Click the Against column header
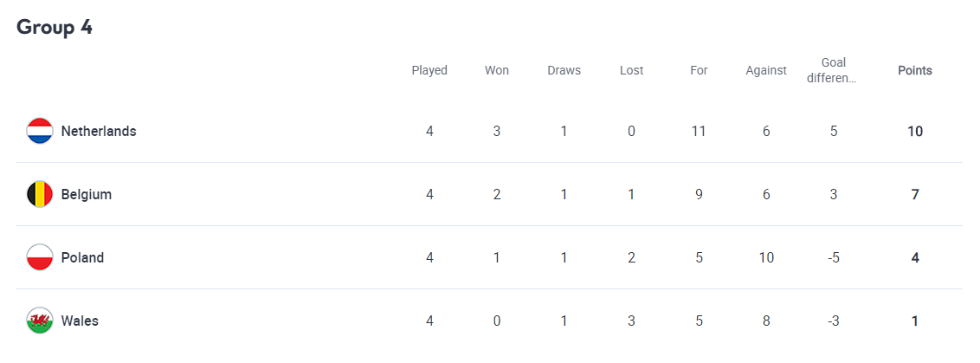The image size is (980, 363). point(766,71)
